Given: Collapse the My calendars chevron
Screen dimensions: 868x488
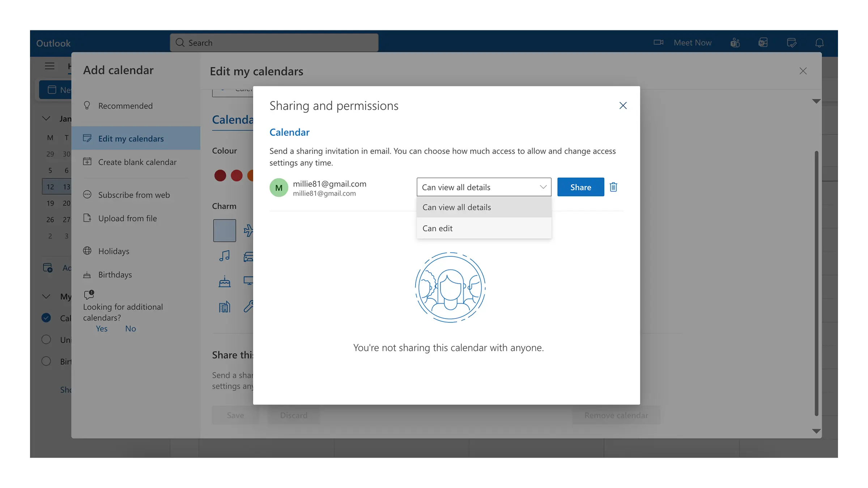Looking at the screenshot, I should (x=46, y=296).
